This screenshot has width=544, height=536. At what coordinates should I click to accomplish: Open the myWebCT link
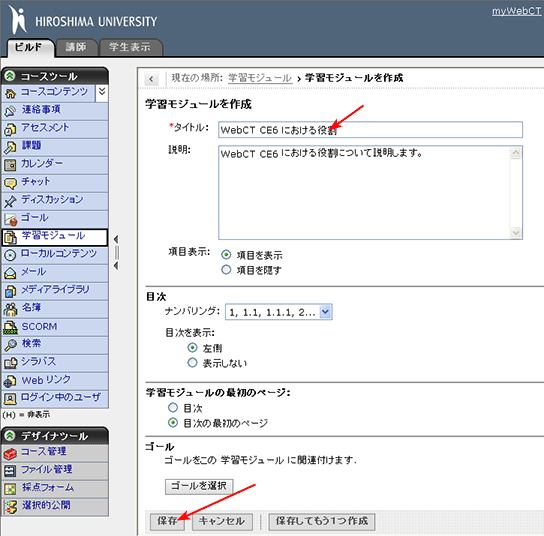(x=517, y=11)
